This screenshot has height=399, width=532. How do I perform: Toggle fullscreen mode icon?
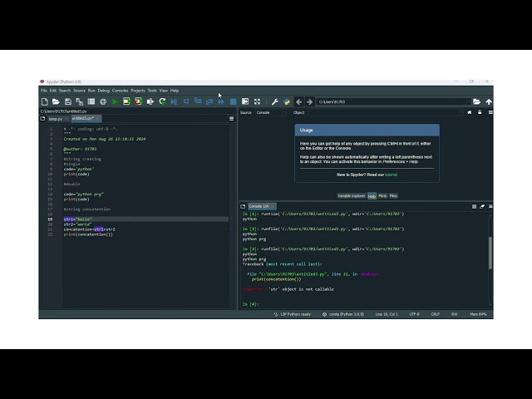pyautogui.click(x=257, y=101)
